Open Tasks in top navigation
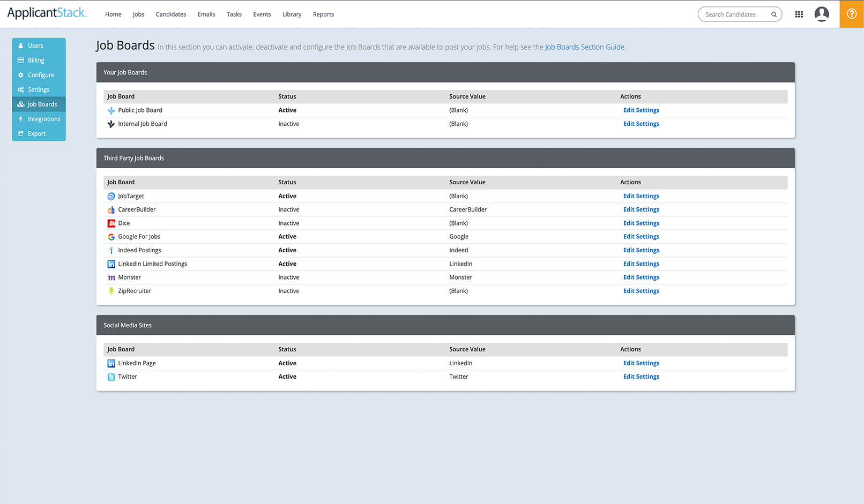 [x=234, y=14]
